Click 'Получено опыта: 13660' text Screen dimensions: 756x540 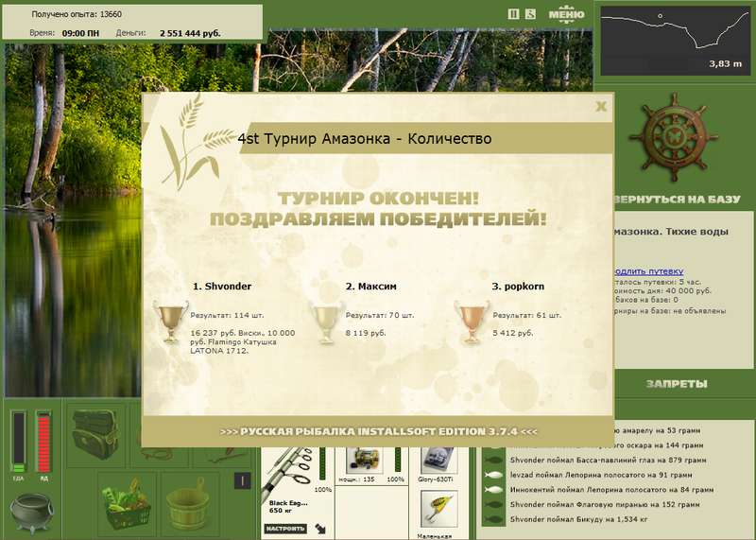77,14
